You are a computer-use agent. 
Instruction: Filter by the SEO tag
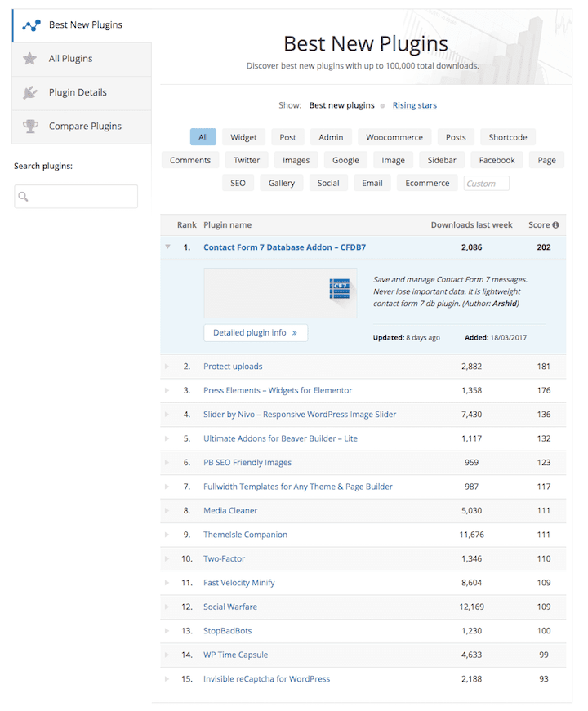click(x=238, y=183)
